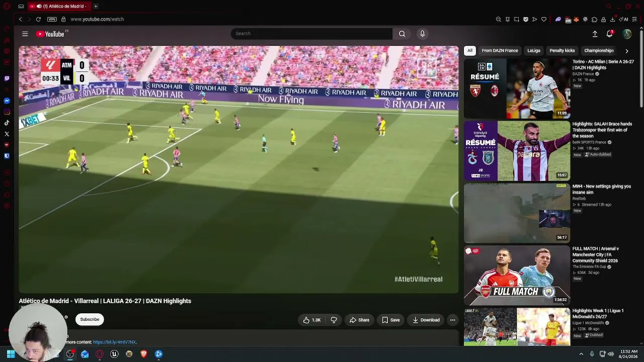Viewport: 644px width, 362px height.
Task: Select the Championships filter chip
Action: [599, 50]
